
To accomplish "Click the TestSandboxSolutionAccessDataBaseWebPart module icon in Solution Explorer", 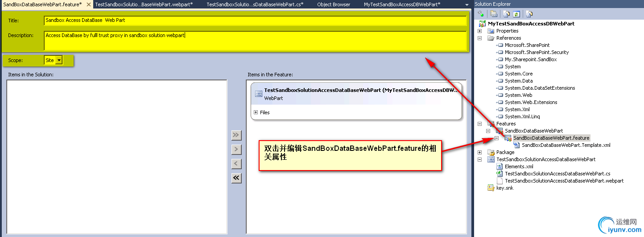I will pos(491,159).
